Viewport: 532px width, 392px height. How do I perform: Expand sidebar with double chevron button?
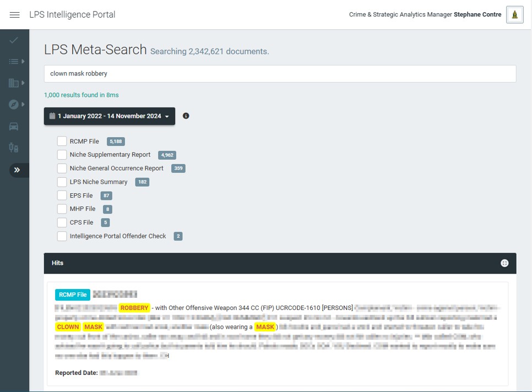(17, 170)
